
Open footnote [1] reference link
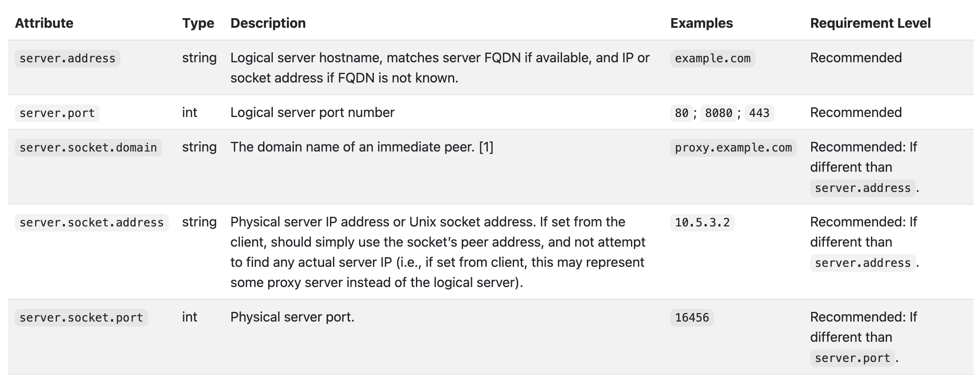coord(486,147)
